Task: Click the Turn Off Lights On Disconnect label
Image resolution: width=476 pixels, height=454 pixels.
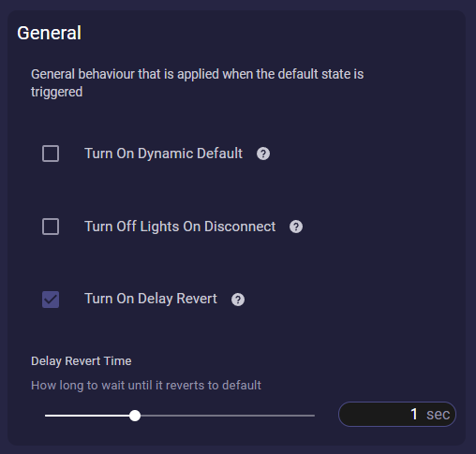Action: [180, 227]
